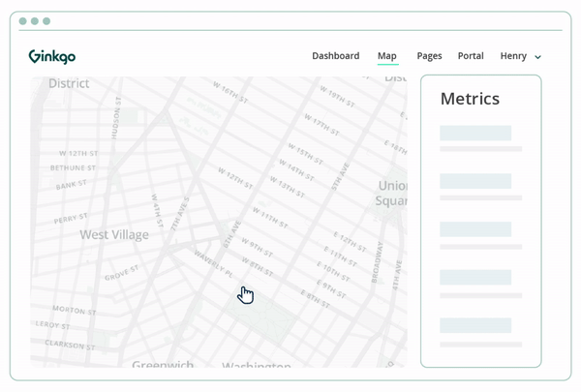Screen dimensions: 581x392
Task: Click the third metric placeholder block
Action: (475, 229)
